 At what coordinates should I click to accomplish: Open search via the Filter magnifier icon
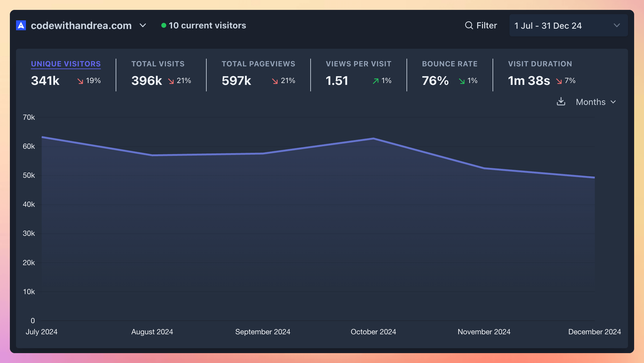[469, 25]
